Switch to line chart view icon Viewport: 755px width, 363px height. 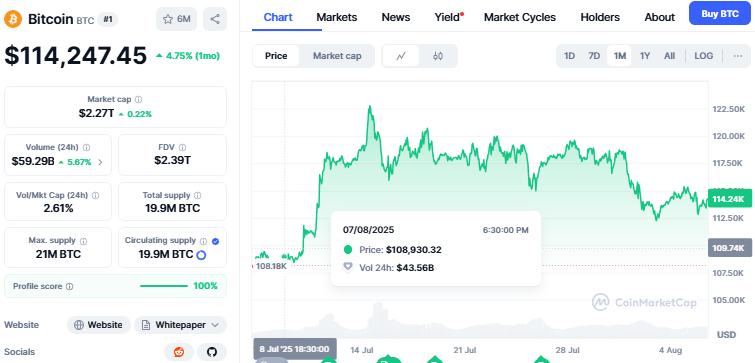[x=401, y=56]
